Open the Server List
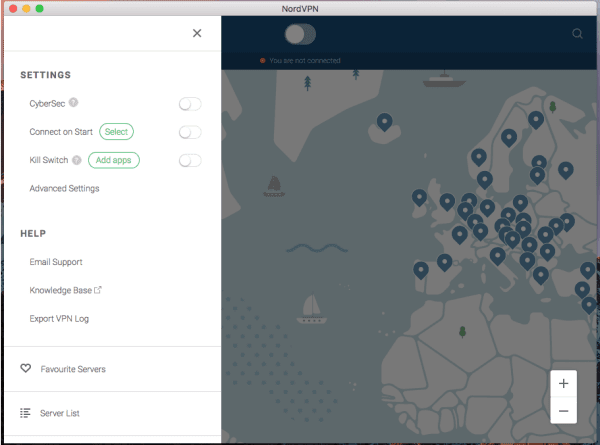 coord(60,413)
